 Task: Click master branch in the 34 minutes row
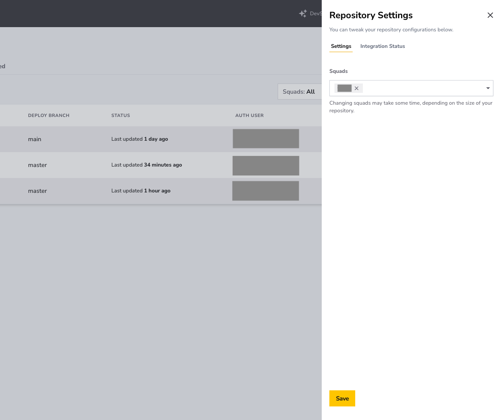click(37, 165)
